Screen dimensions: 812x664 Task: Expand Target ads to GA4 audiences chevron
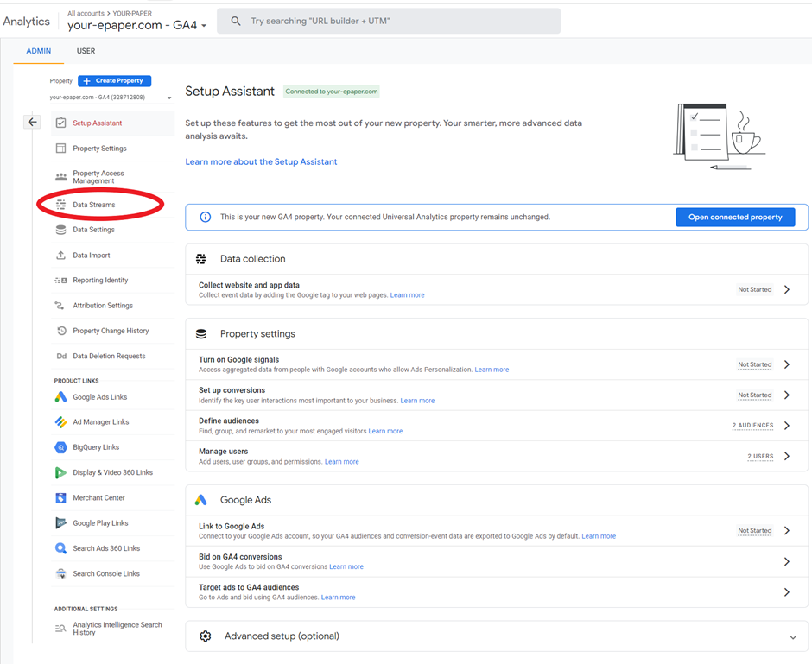(787, 592)
